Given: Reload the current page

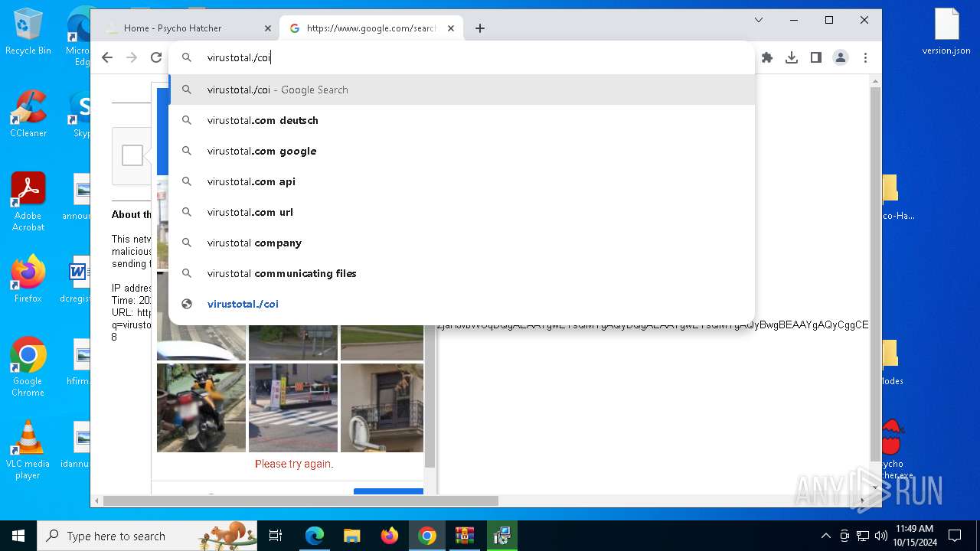Looking at the screenshot, I should tap(156, 57).
